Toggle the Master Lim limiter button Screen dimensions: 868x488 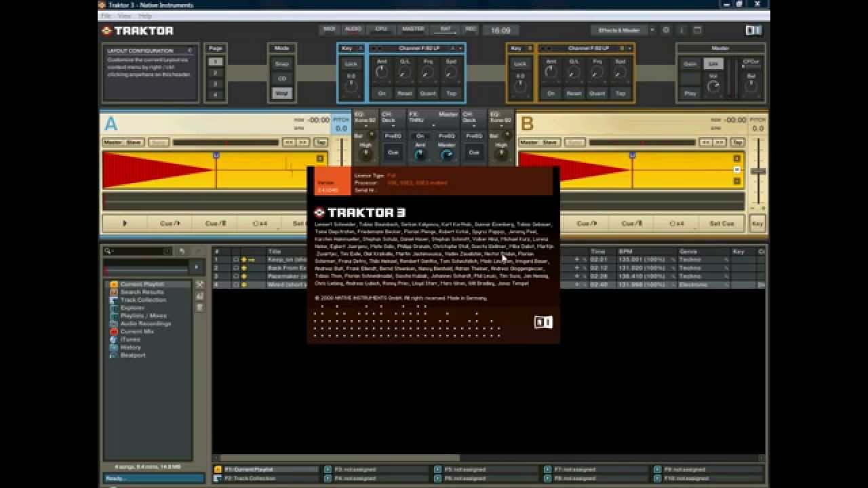pyautogui.click(x=713, y=64)
